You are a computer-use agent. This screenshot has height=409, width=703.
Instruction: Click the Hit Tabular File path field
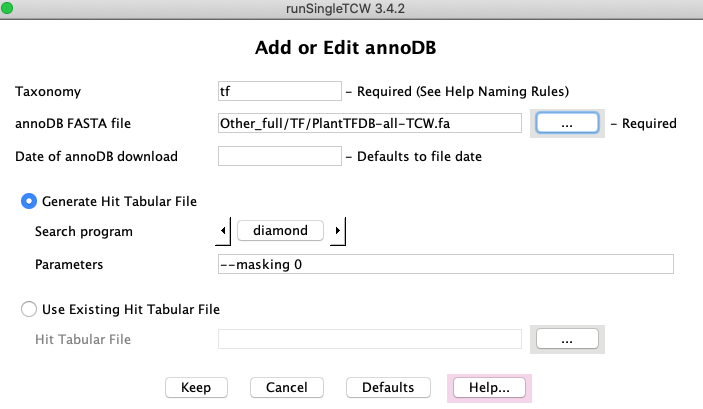click(369, 339)
